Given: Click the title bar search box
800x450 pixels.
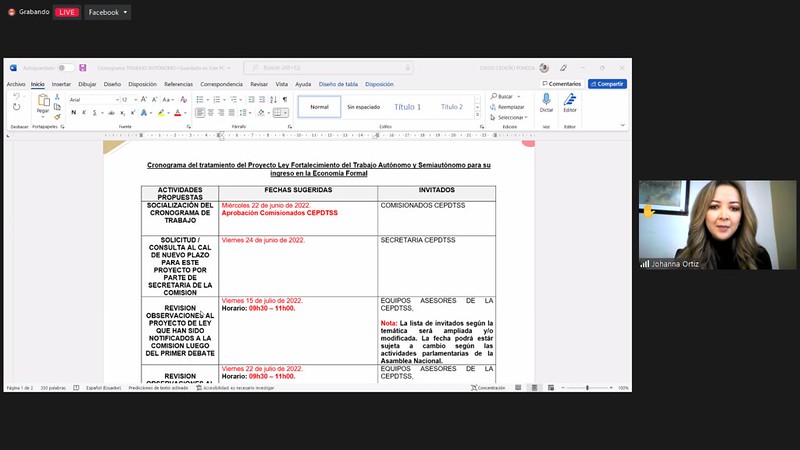Looking at the screenshot, I should tap(329, 68).
